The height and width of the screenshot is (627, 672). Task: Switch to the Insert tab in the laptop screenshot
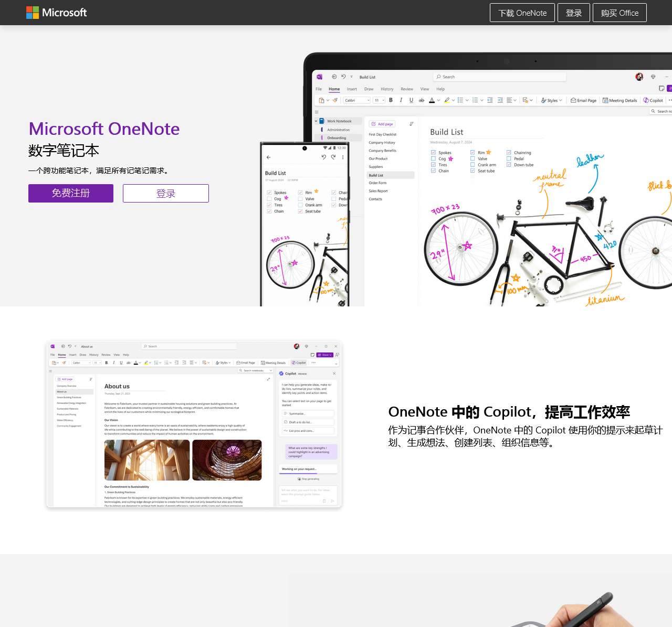[x=352, y=89]
